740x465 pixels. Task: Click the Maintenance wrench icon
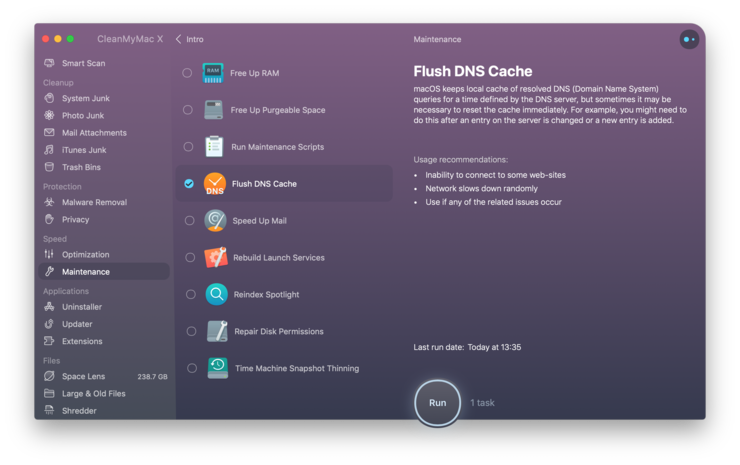pos(49,271)
